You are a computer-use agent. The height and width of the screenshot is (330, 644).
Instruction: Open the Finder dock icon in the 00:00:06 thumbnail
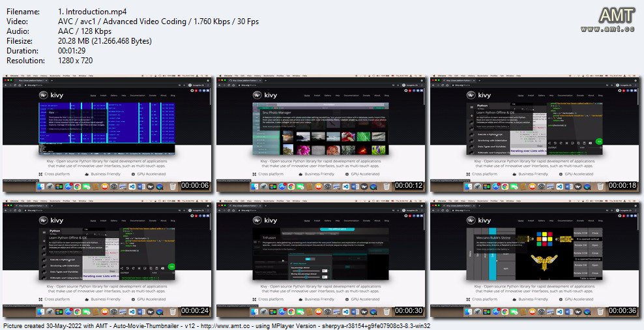pos(41,187)
